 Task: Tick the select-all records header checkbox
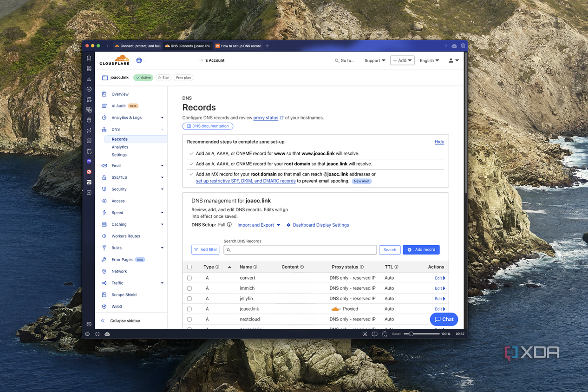pos(189,267)
